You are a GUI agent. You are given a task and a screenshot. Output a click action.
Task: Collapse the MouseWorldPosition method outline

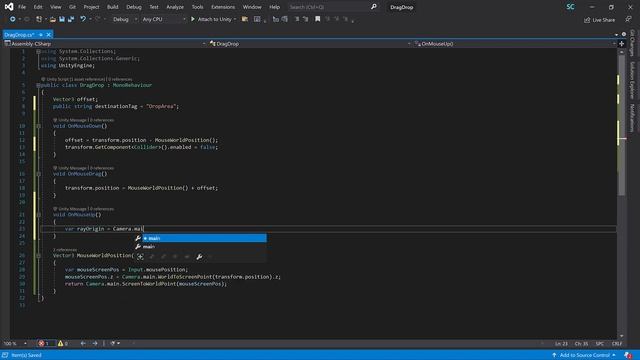point(38,256)
